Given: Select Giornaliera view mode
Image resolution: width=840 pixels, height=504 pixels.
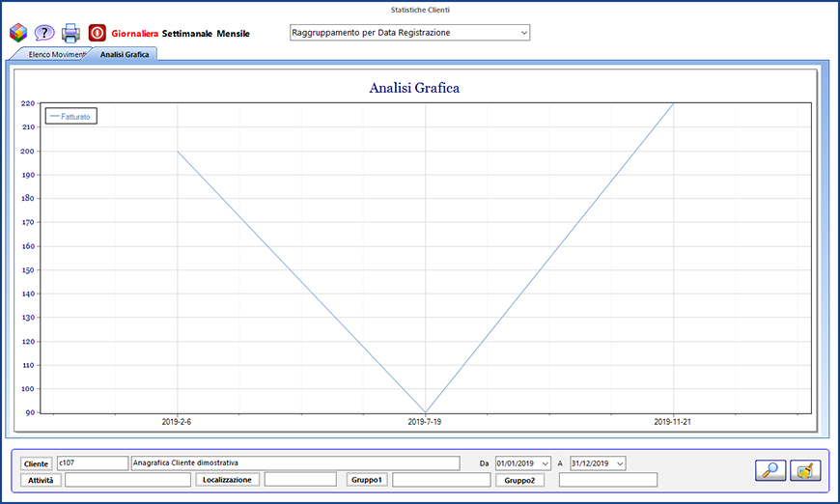Looking at the screenshot, I should coord(135,34).
